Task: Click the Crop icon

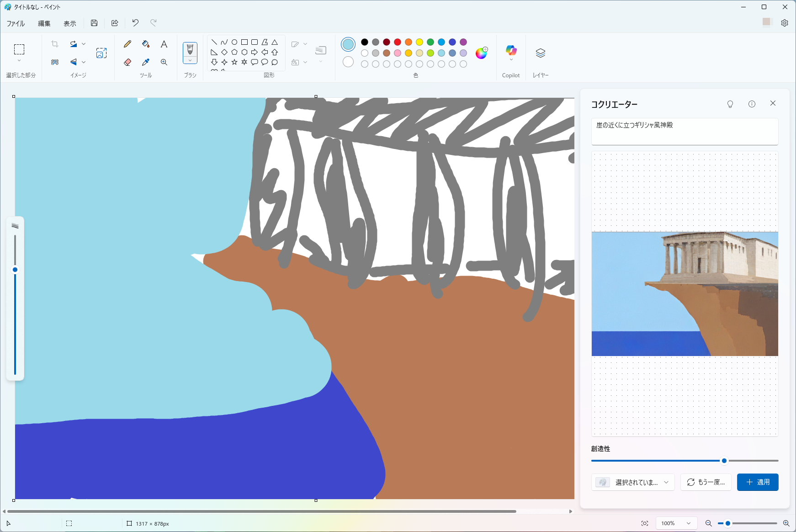Action: (55, 44)
